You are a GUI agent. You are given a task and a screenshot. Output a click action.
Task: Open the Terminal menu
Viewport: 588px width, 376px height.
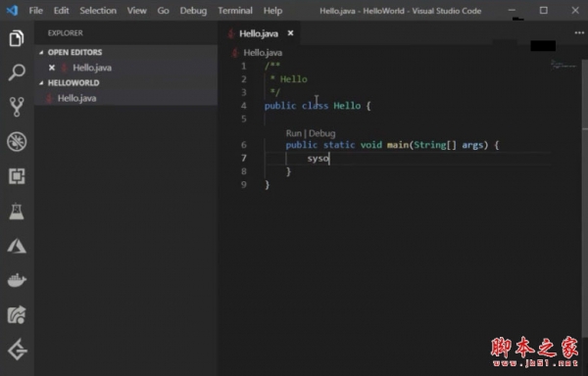[235, 11]
